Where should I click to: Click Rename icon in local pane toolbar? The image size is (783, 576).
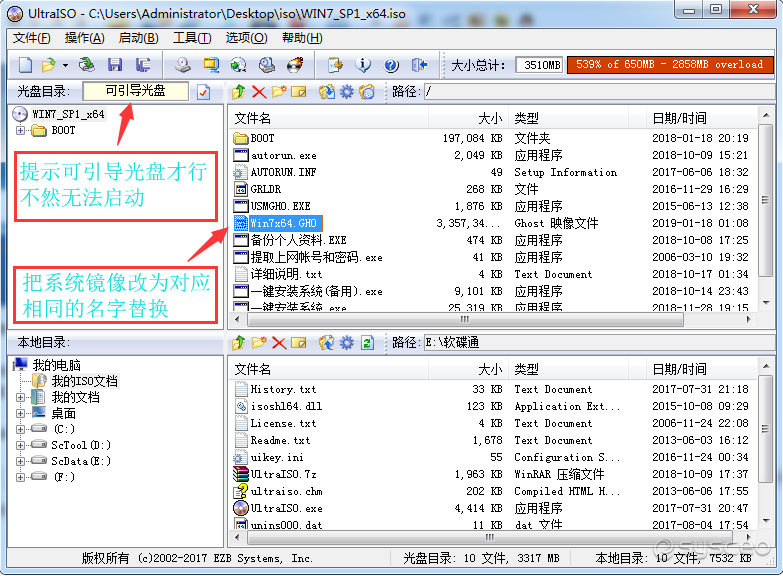coord(299,343)
